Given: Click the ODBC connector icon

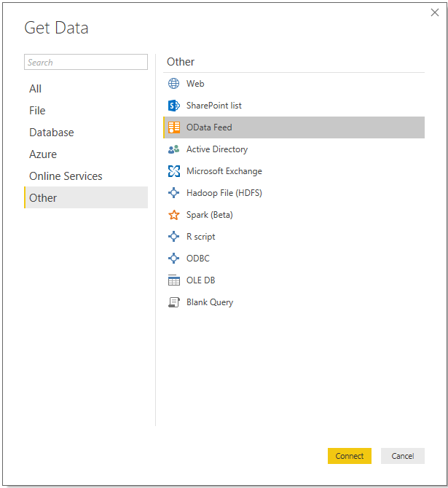Looking at the screenshot, I should 173,259.
